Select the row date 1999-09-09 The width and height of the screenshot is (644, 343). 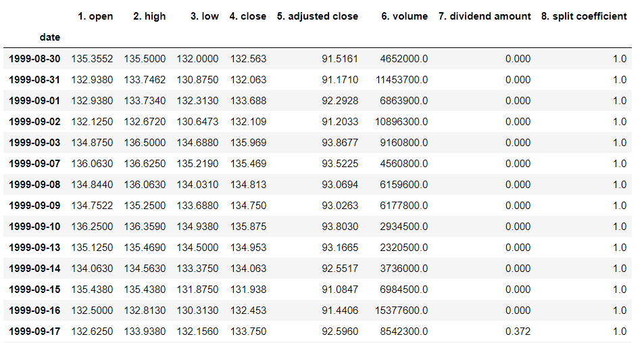point(34,206)
